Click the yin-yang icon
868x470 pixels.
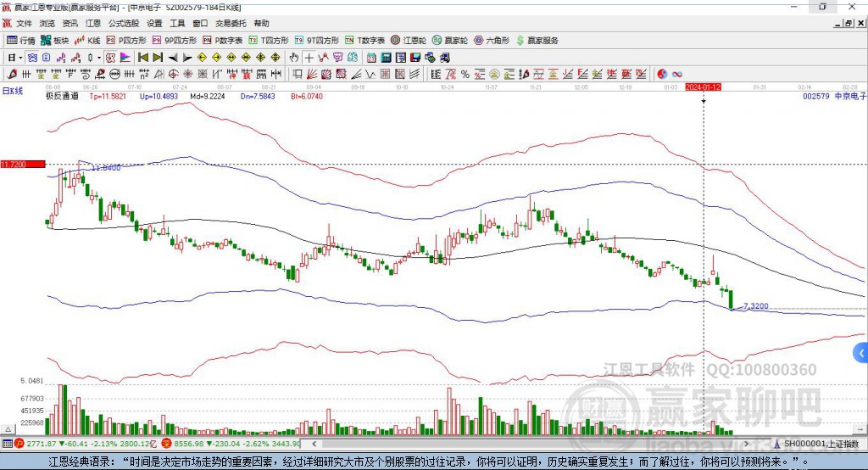662,75
